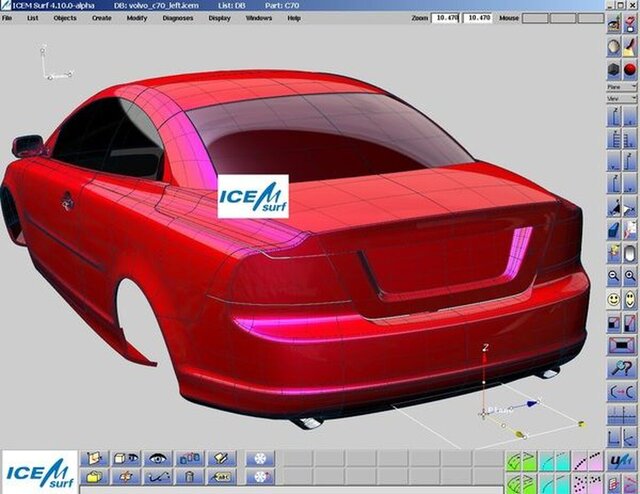Select the upper cyan curve filter button
Screen dimensions: 640x494
click(554, 461)
